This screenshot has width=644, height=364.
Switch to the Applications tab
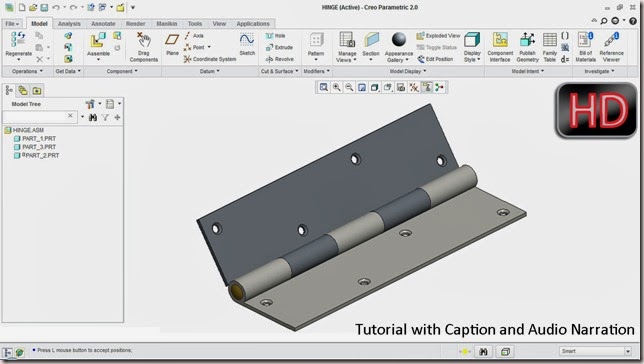(x=253, y=24)
